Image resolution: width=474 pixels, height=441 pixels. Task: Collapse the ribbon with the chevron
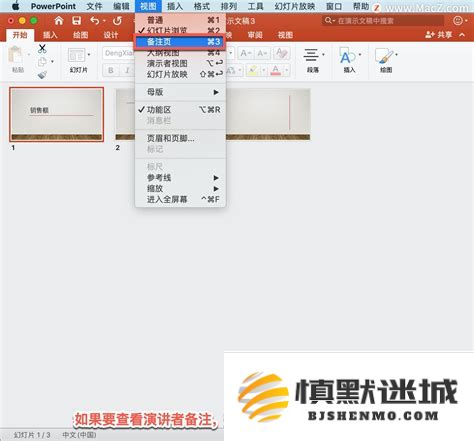[462, 35]
